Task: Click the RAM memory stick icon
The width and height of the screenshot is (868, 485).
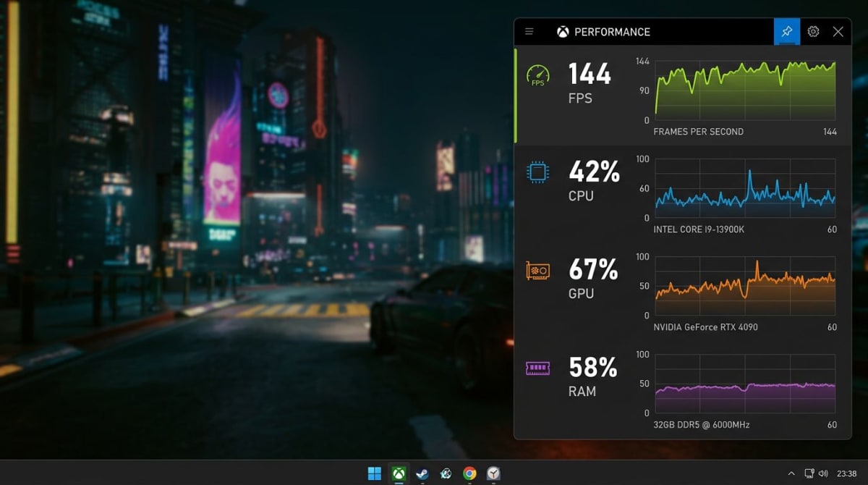Action: (x=537, y=368)
